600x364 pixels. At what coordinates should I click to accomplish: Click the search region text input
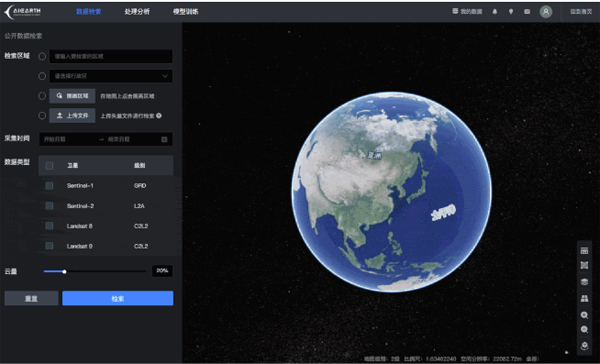coord(111,56)
